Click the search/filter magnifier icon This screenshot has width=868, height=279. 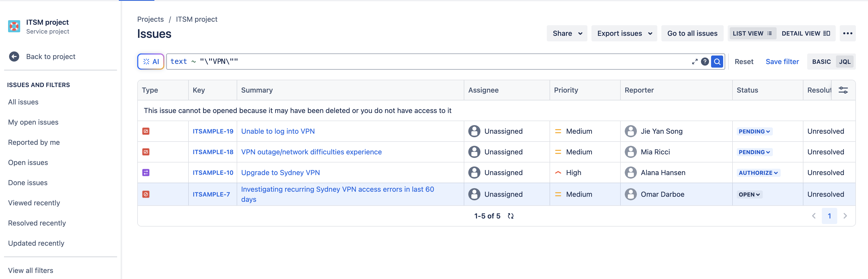coord(718,61)
